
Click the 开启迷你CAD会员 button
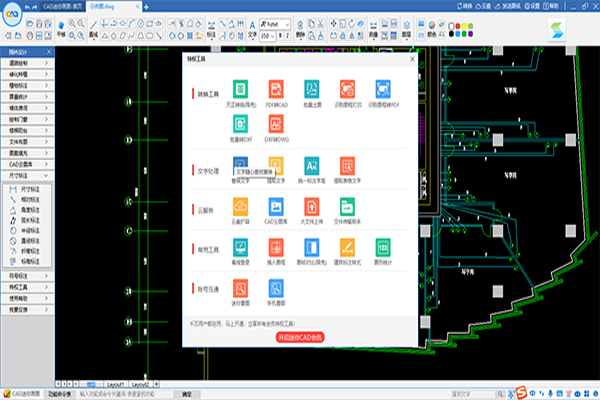pos(299,336)
